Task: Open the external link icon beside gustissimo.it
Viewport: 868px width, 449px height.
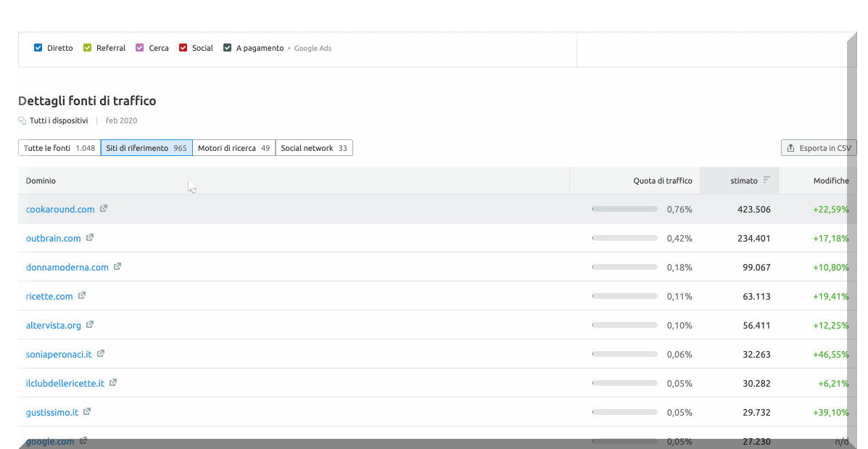Action: (x=87, y=411)
